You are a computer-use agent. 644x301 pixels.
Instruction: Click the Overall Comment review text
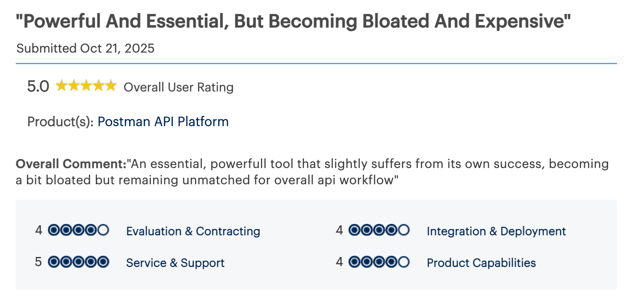click(312, 172)
